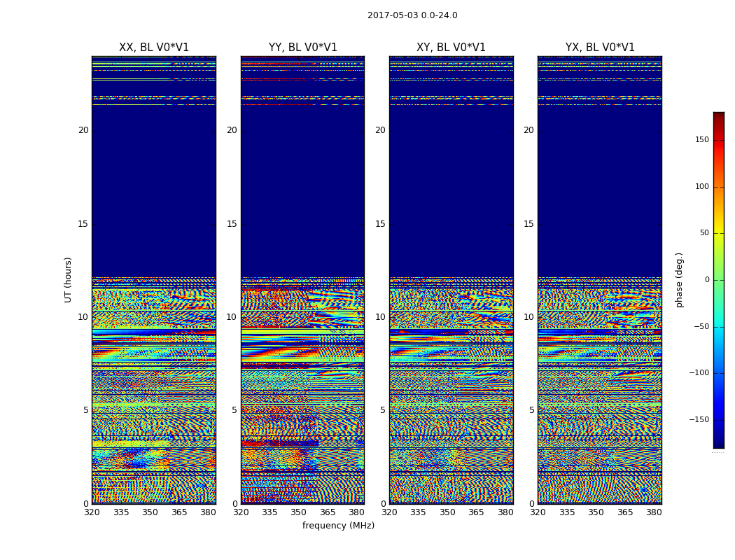Click the colorbar tick label "50"
Image resolution: width=735 pixels, height=560 pixels.
pyautogui.click(x=704, y=233)
